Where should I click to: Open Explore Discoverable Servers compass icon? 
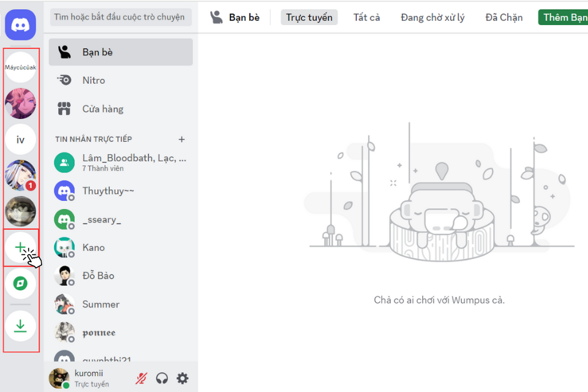point(21,283)
